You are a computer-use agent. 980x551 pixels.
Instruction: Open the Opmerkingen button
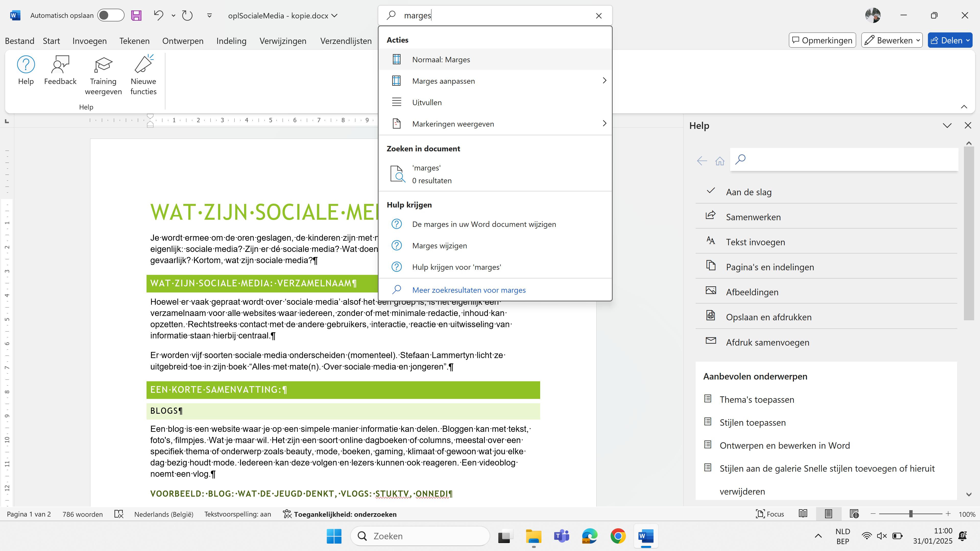[x=822, y=40]
